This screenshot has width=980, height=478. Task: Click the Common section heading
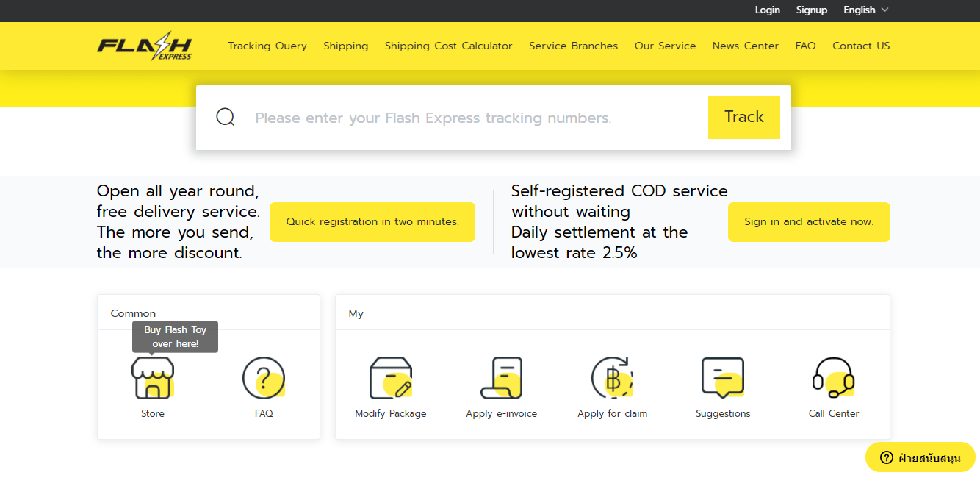point(133,313)
